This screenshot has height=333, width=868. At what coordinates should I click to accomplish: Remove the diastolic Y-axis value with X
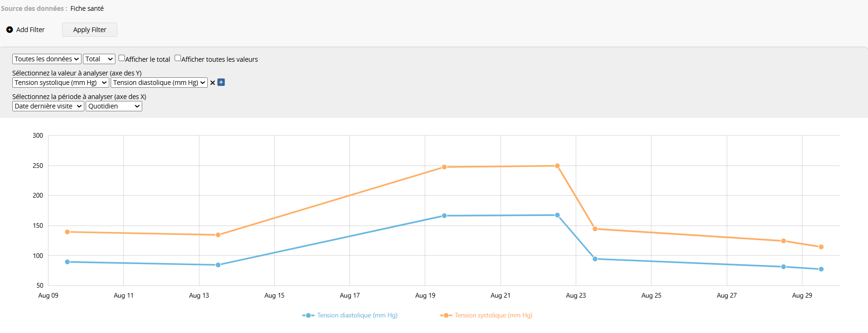pyautogui.click(x=212, y=83)
